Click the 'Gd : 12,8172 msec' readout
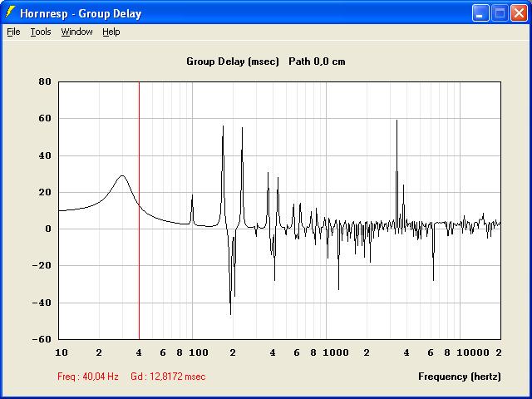This screenshot has height=399, width=532. 168,377
